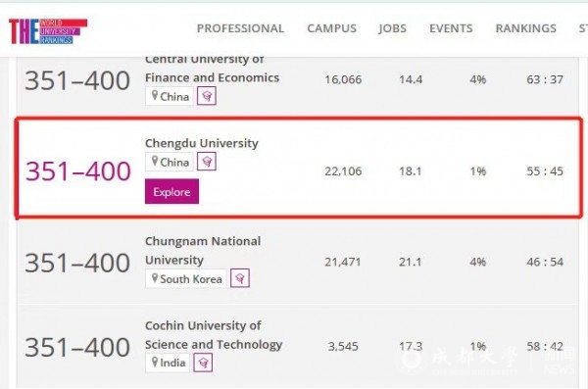Open the PROFESSIONAL menu
The height and width of the screenshot is (389, 588).
240,28
